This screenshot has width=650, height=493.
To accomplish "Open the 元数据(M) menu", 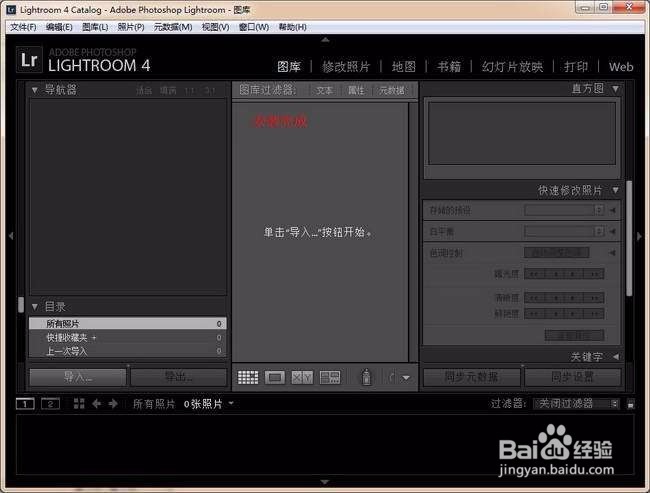I will [173, 27].
